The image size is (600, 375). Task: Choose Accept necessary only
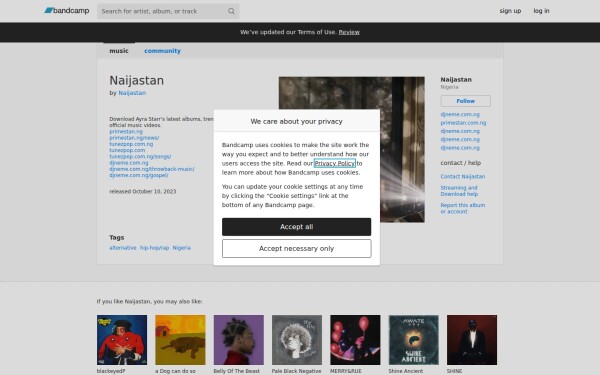point(297,248)
